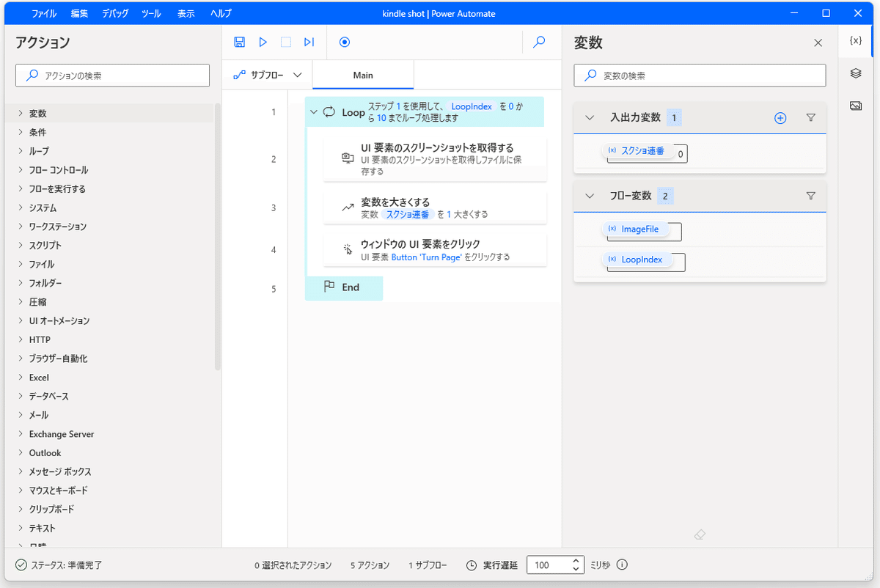Image resolution: width=880 pixels, height=588 pixels.
Task: Open the images sidebar icon
Action: (x=855, y=106)
